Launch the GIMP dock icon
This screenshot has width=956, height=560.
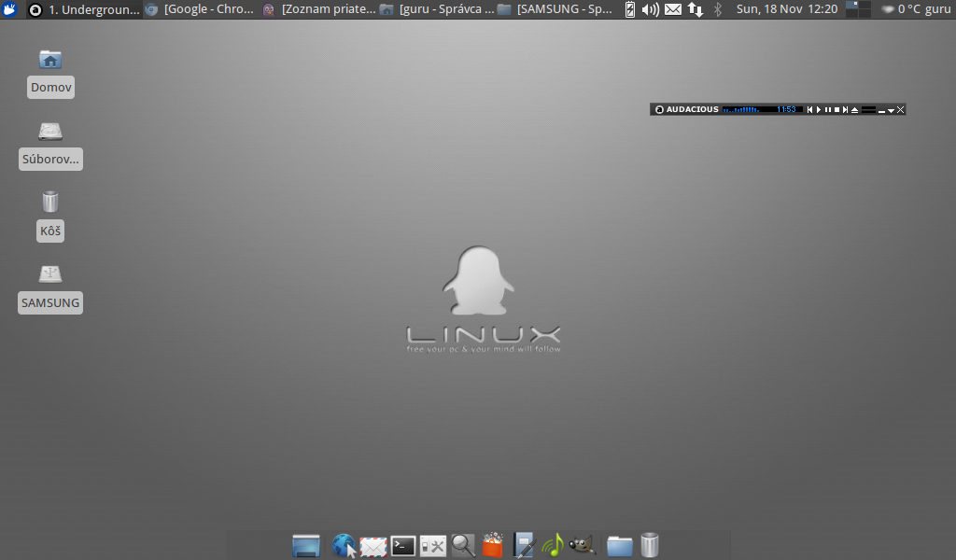583,544
